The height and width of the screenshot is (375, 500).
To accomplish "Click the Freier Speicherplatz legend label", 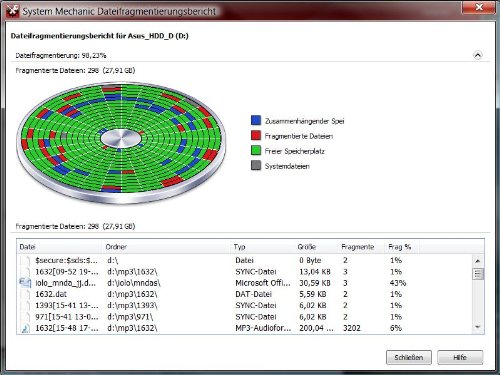I will pos(294,151).
